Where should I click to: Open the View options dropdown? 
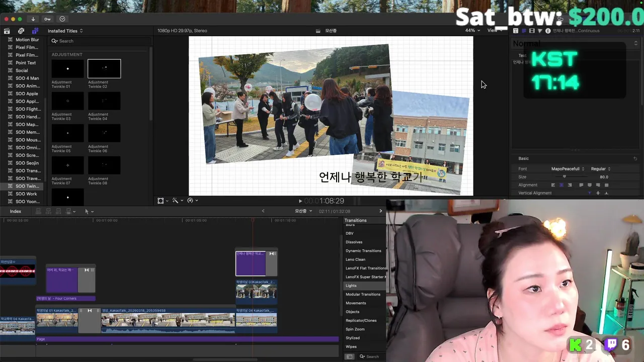point(495,31)
